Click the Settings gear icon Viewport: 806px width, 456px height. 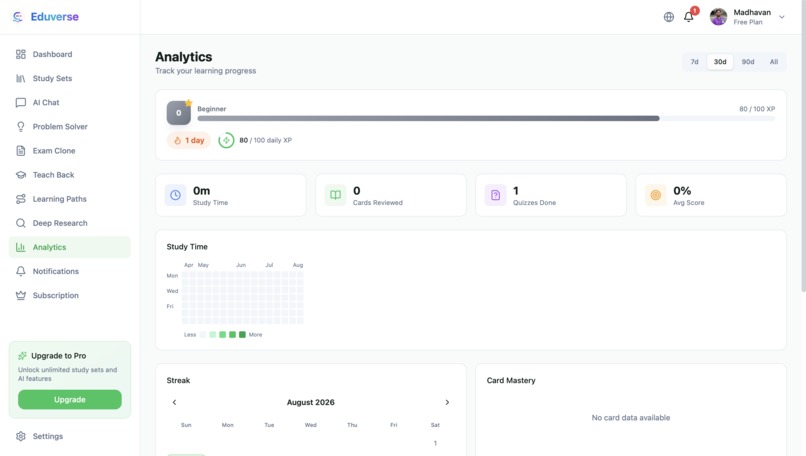(x=21, y=436)
